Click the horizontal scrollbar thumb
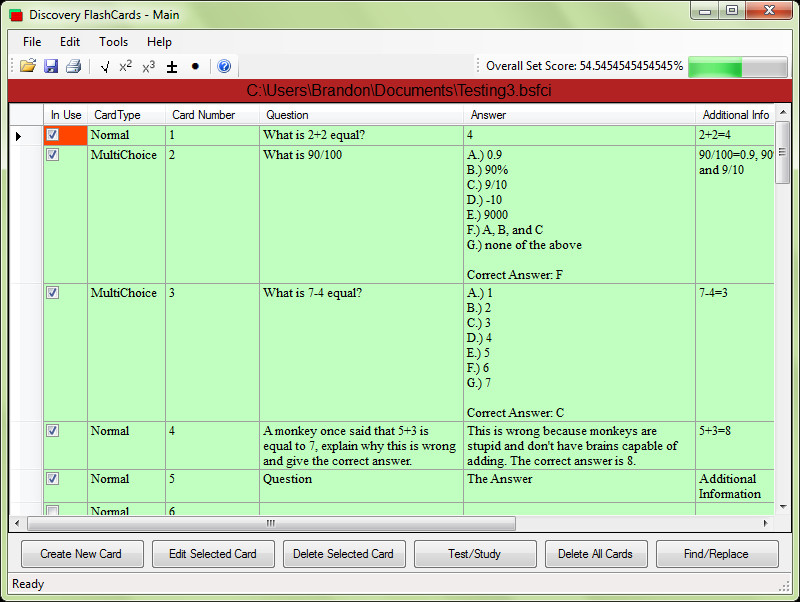 click(271, 523)
